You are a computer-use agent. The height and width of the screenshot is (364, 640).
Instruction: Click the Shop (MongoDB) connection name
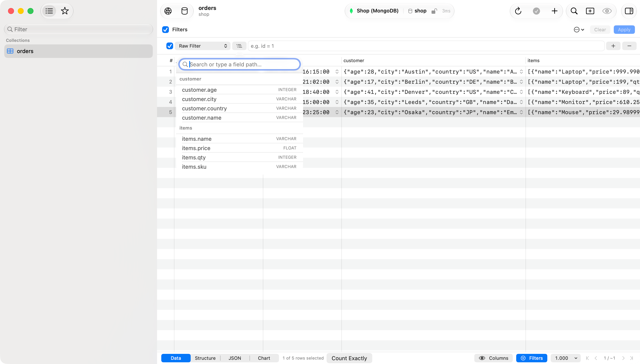pos(377,11)
